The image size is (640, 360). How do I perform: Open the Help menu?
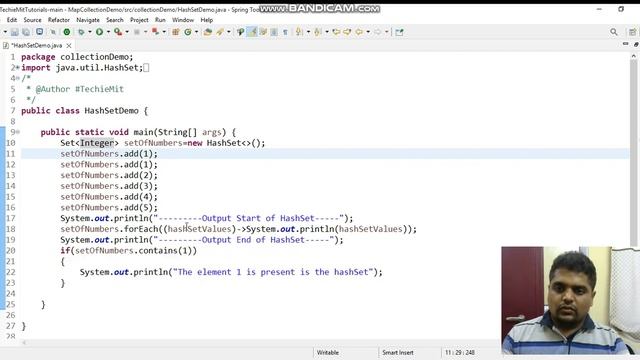click(207, 20)
